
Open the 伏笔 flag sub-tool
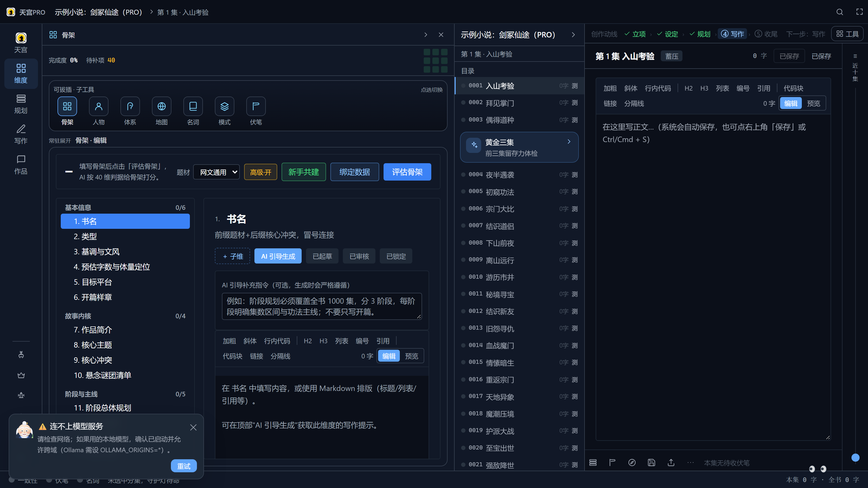256,106
